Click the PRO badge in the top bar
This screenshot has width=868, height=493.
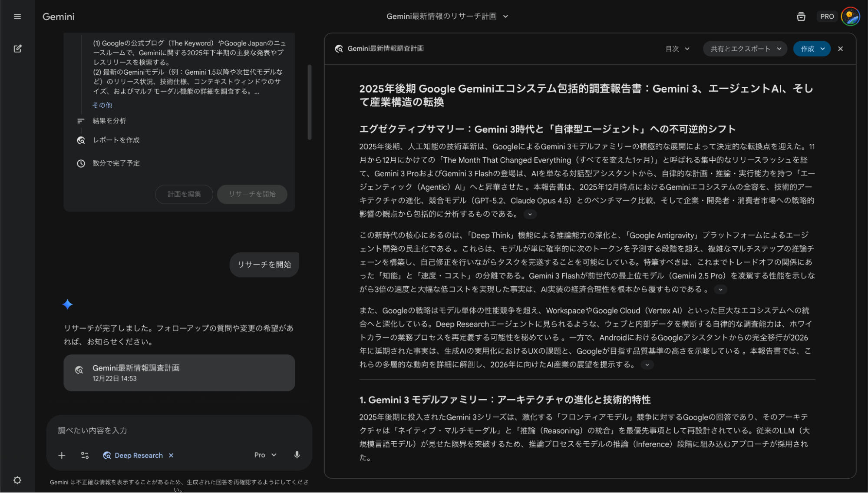827,16
